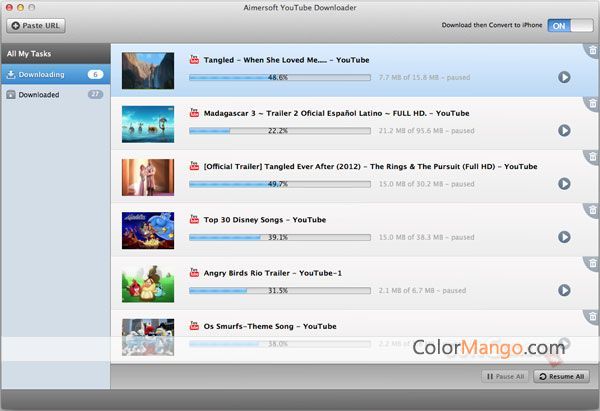Click YouTube icon beside Tangled Ever After trailer
This screenshot has height=411, width=600.
click(x=194, y=166)
